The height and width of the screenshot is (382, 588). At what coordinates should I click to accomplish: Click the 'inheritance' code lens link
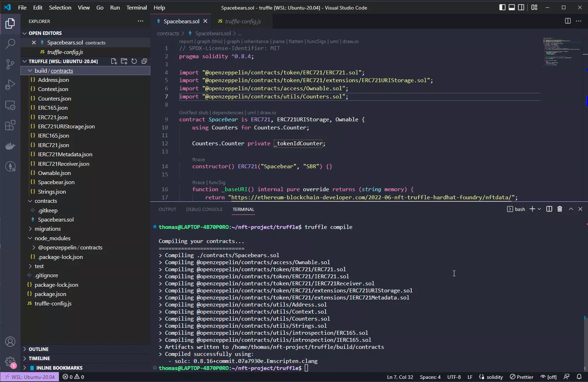click(256, 41)
